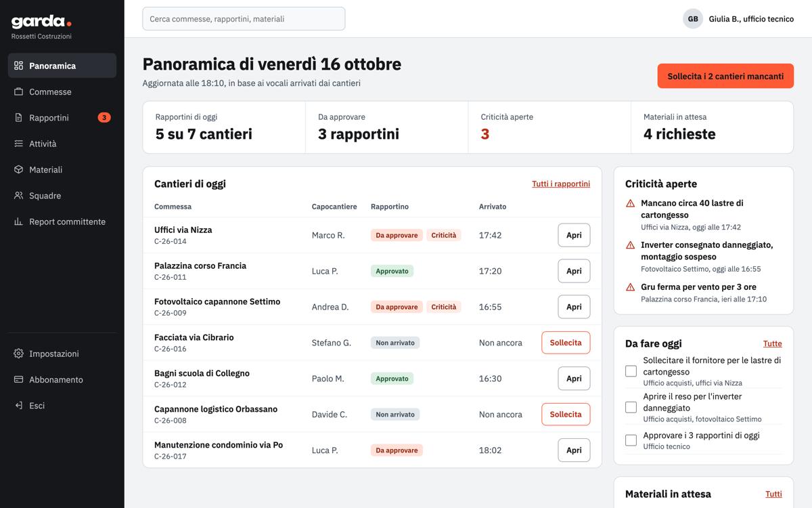The height and width of the screenshot is (508, 812).
Task: Click 'Tutte' link in Da fare oggi
Action: 772,343
